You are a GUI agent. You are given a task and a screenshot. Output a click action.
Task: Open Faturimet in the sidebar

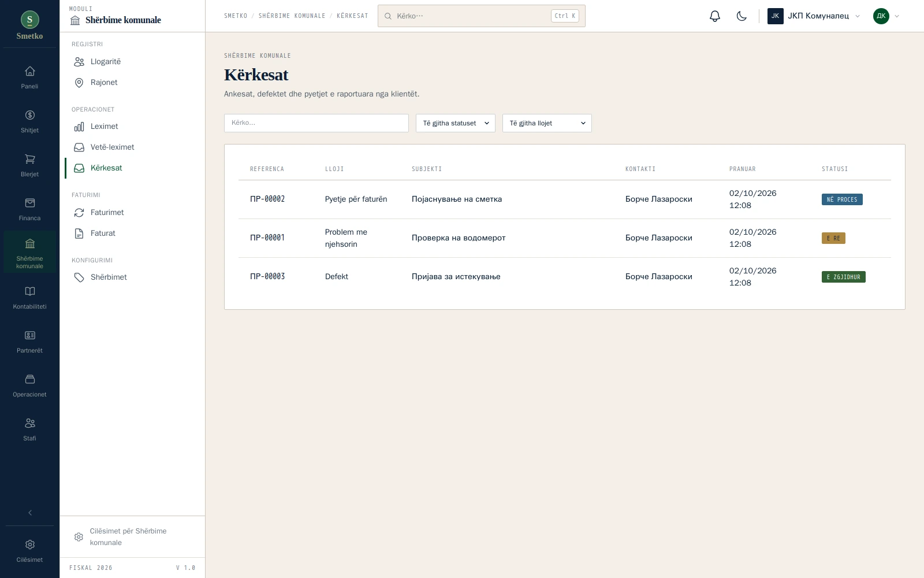click(132, 213)
